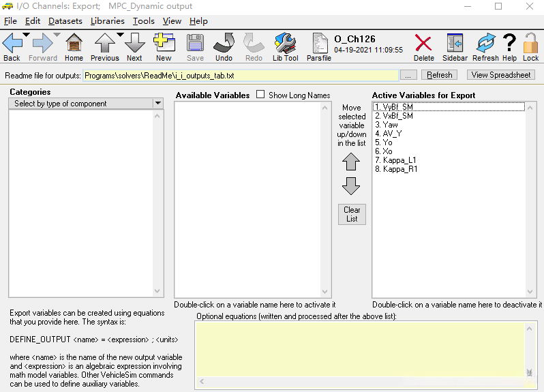Click the View Spreadsheet button

tap(502, 75)
